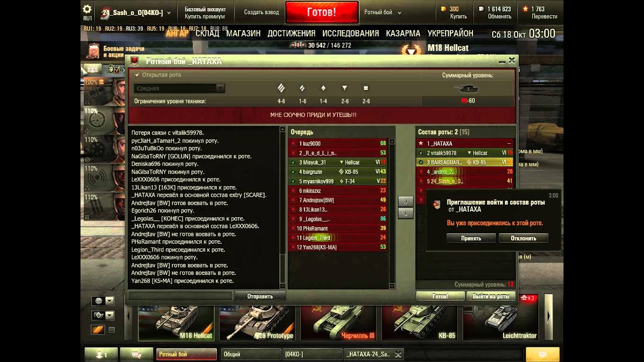Switch to Общий chat channel tab
The image size is (644, 362).
[251, 354]
